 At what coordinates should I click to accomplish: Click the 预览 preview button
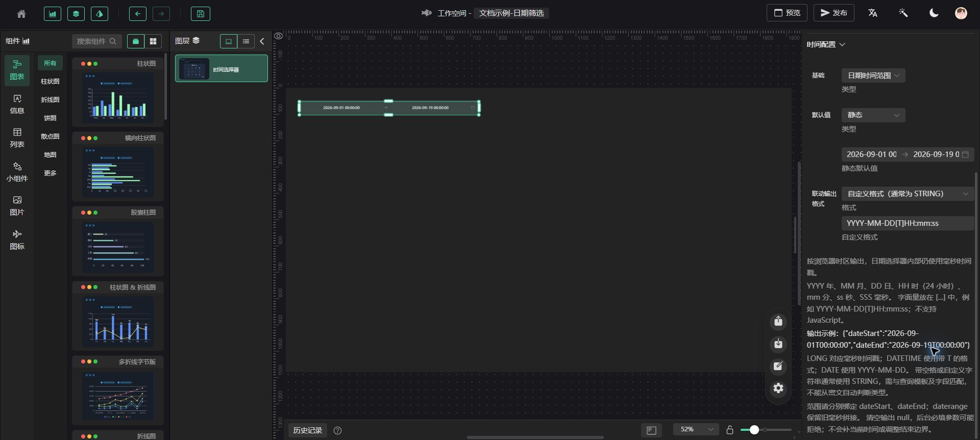tap(787, 13)
